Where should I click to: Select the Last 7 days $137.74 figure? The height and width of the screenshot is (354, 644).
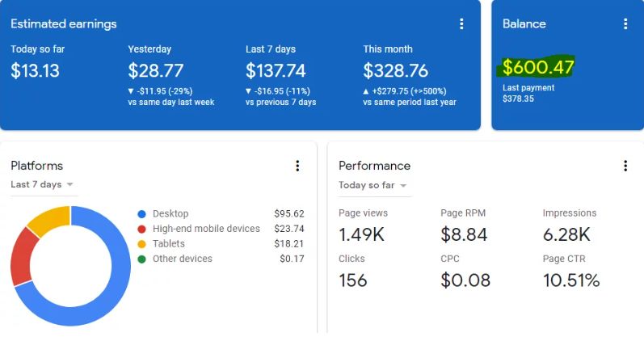276,71
